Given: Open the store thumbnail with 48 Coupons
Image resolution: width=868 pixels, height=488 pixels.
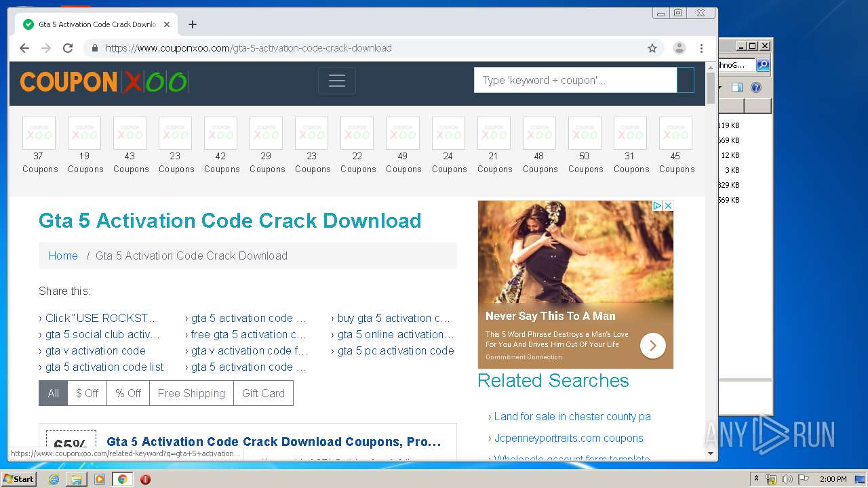Looking at the screenshot, I should point(539,133).
